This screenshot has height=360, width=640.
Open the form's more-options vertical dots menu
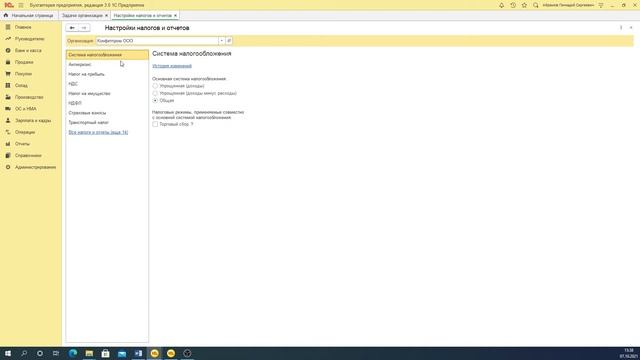(621, 28)
